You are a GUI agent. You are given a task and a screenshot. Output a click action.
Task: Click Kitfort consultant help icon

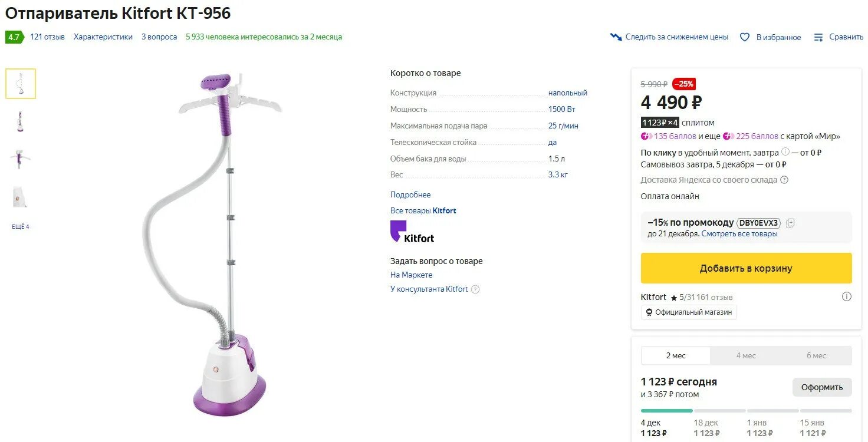(x=475, y=289)
